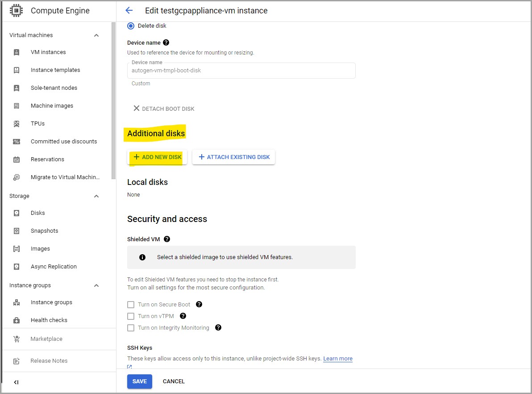Screen dimensions: 532x394
Task: Open Reservations in the sidebar
Action: [47, 159]
